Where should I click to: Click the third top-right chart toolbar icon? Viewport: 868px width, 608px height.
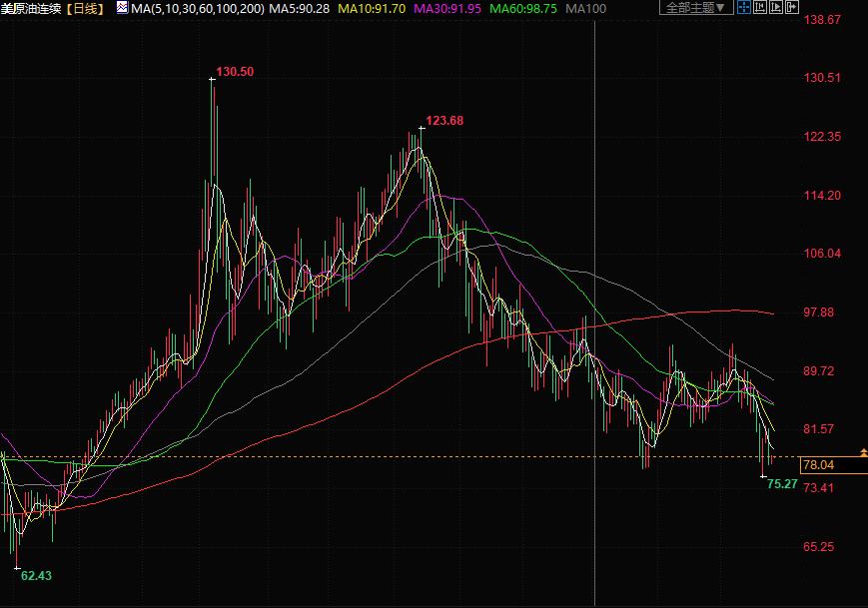(x=775, y=8)
